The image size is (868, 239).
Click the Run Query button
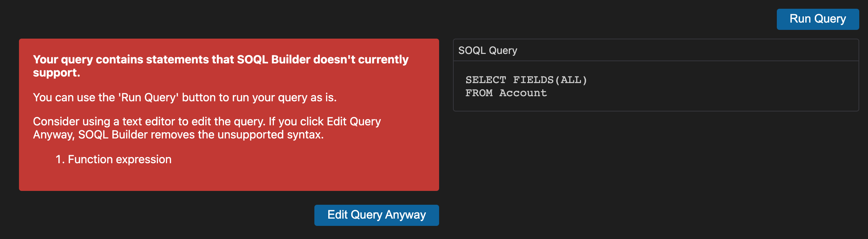(818, 19)
